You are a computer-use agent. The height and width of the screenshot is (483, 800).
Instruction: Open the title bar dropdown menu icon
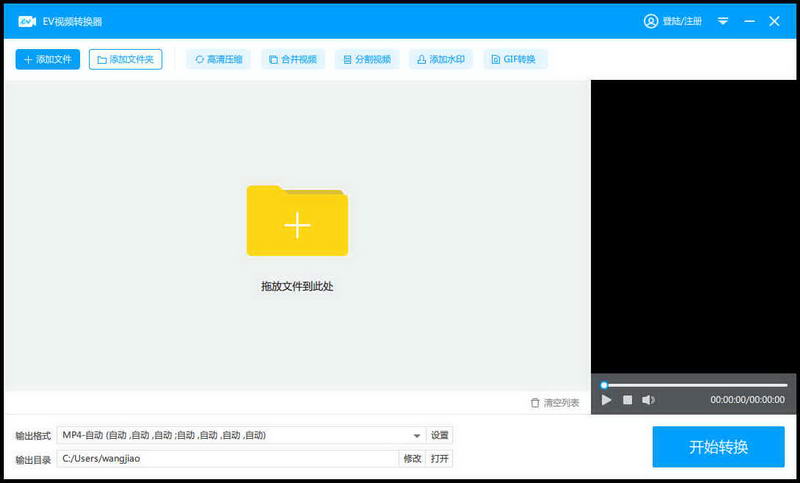(723, 21)
